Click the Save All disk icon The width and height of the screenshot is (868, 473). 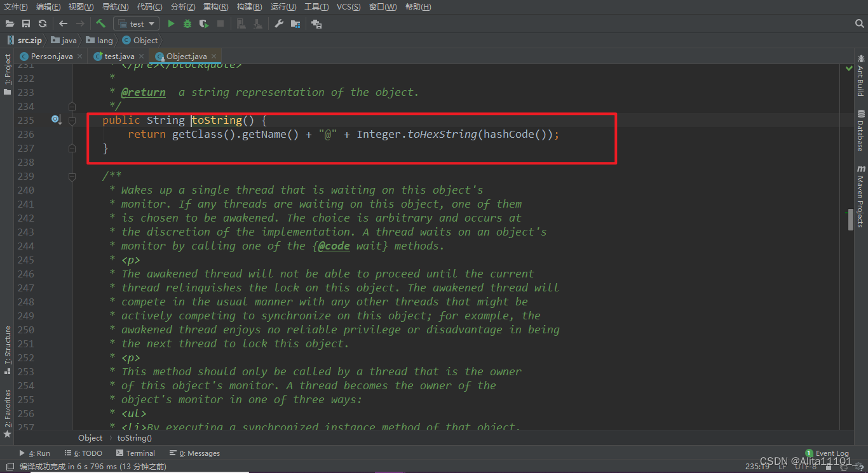(x=26, y=23)
